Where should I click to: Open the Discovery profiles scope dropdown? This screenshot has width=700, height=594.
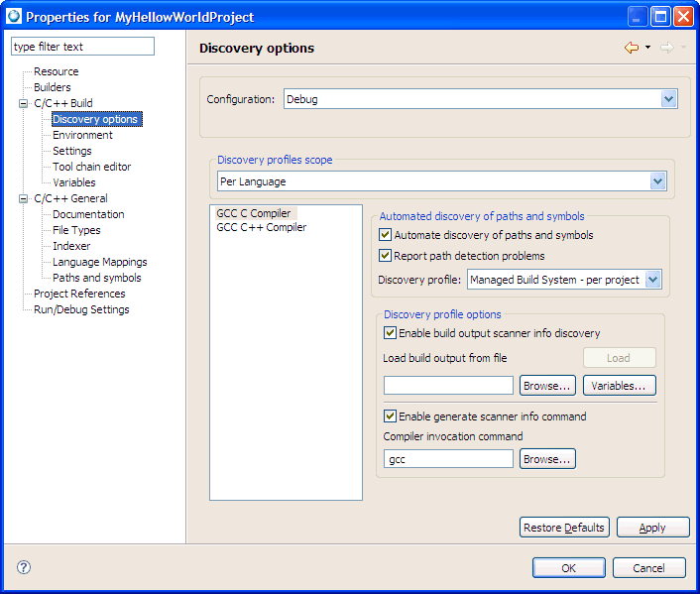click(x=657, y=181)
